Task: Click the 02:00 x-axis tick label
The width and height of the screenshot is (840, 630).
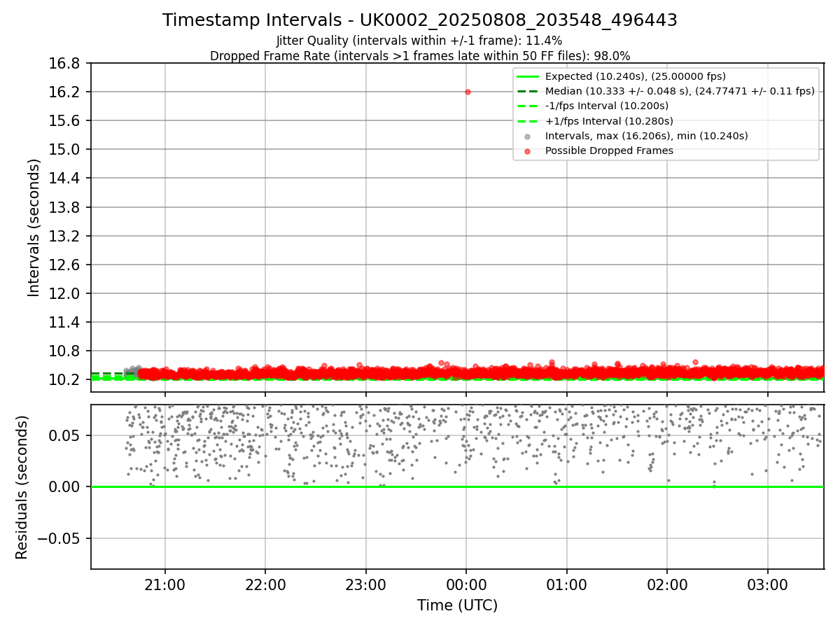Action: pos(667,584)
